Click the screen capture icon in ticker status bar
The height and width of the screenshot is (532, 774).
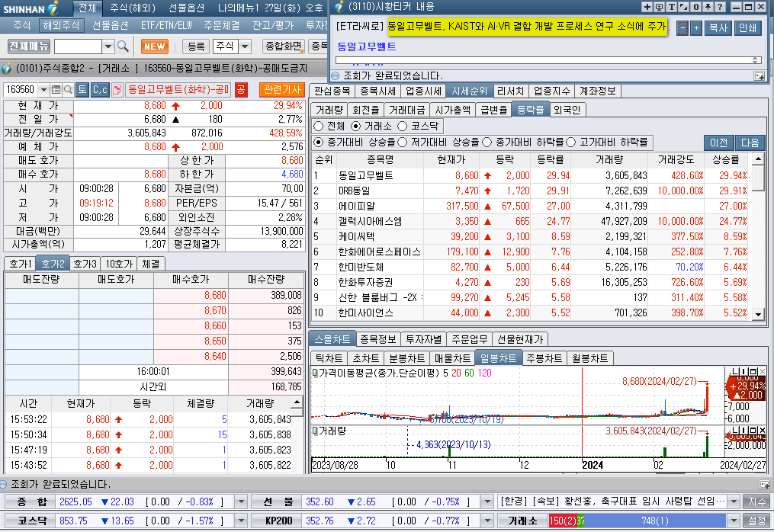click(x=760, y=76)
